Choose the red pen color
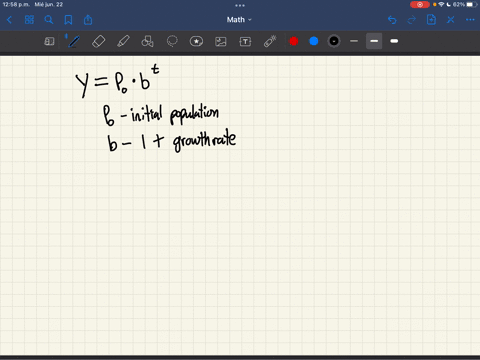 [294, 41]
